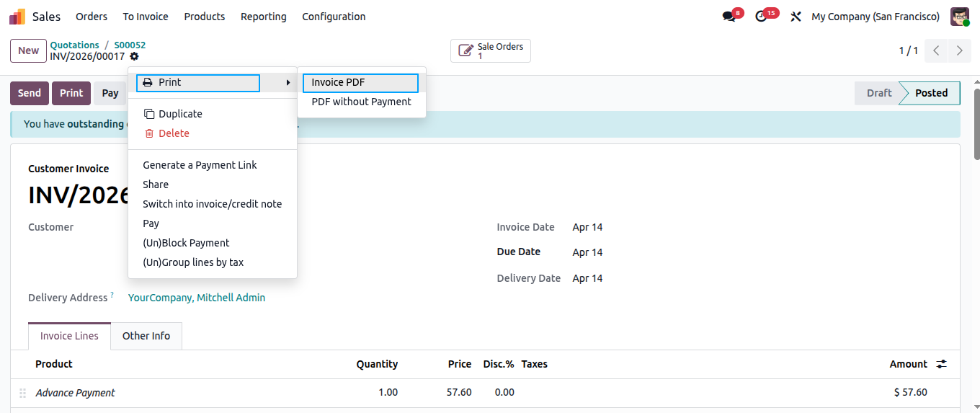Open the Reporting menu
980x413 pixels.
[264, 17]
